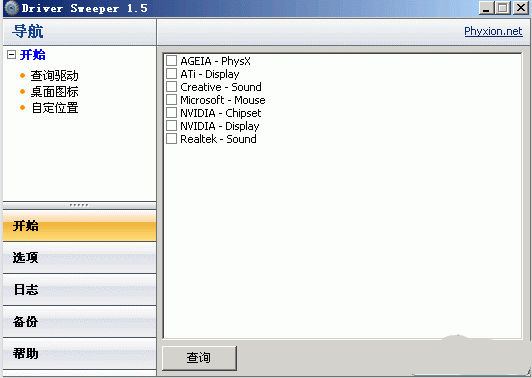This screenshot has height=378, width=532.
Task: Open the 日志 navigation section
Action: tap(79, 289)
